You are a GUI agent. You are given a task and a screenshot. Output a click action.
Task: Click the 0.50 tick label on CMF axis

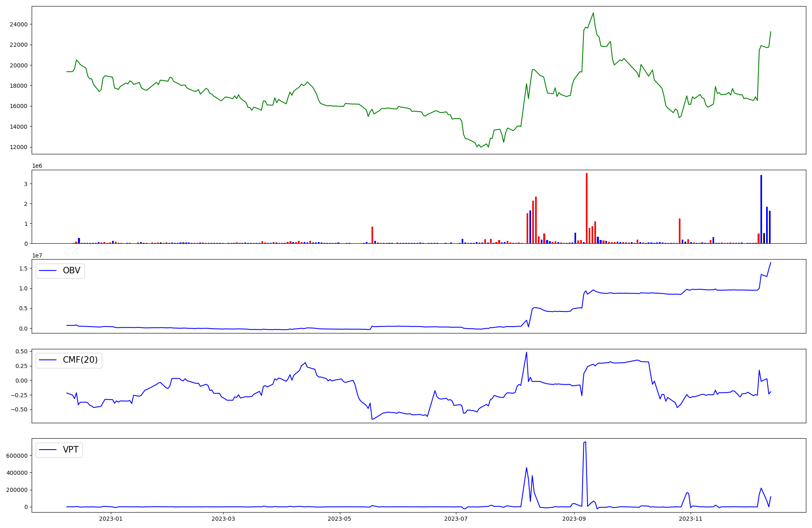point(22,351)
